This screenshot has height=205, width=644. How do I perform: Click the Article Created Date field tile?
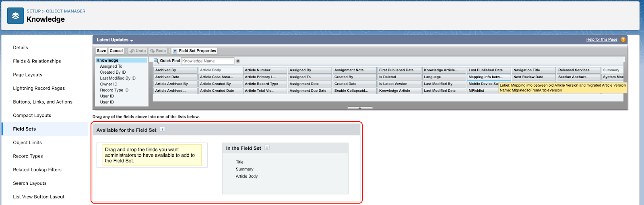pos(220,91)
